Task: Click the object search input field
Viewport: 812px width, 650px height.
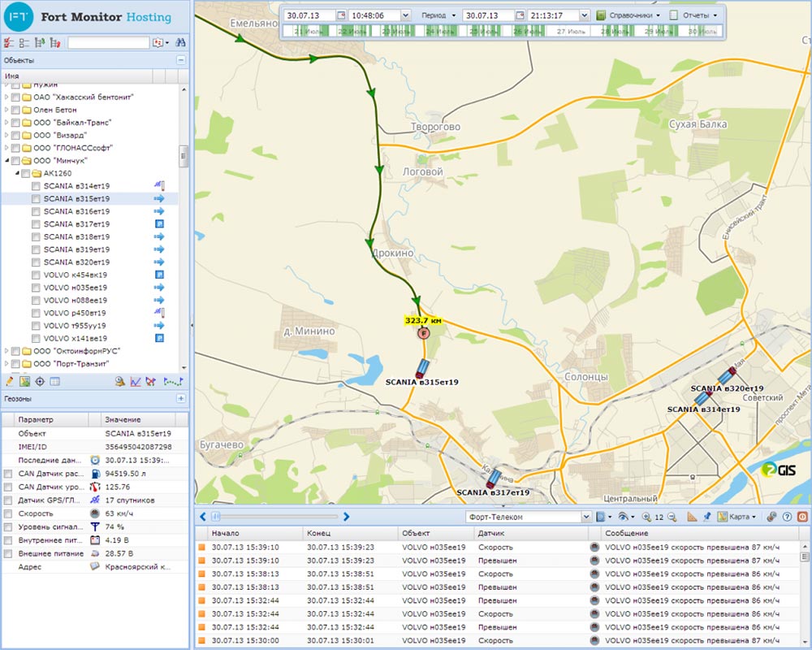Action: click(108, 43)
